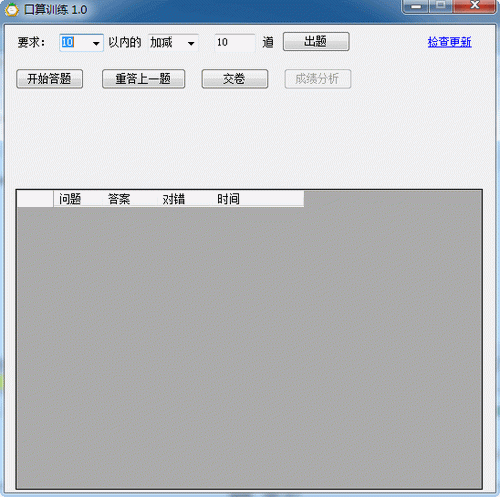Submit with the 交卷 button
This screenshot has height=497, width=500.
(235, 79)
